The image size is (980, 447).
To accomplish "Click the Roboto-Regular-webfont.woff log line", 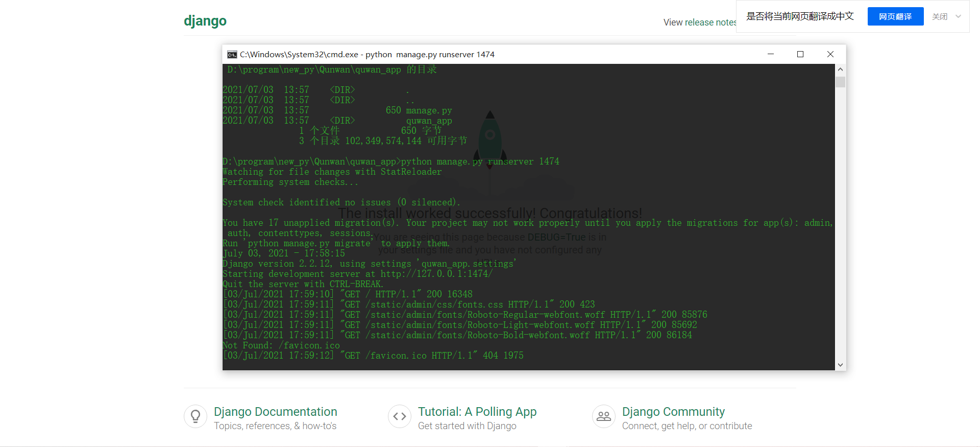I will click(465, 315).
